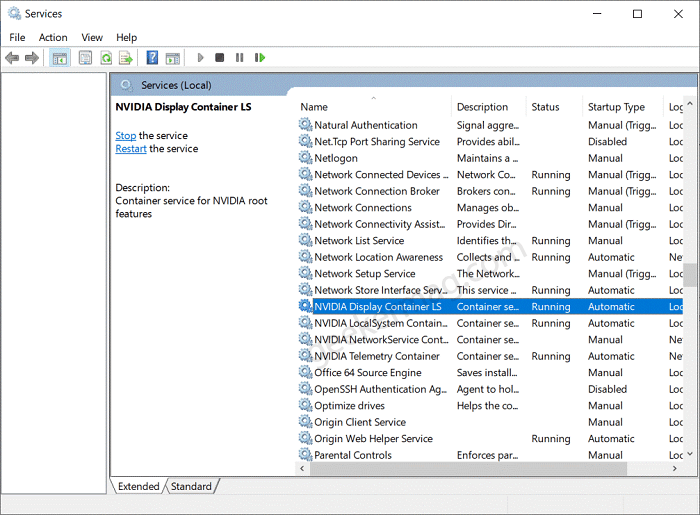The image size is (700, 515).
Task: Click the Restart the service link
Action: (x=131, y=149)
